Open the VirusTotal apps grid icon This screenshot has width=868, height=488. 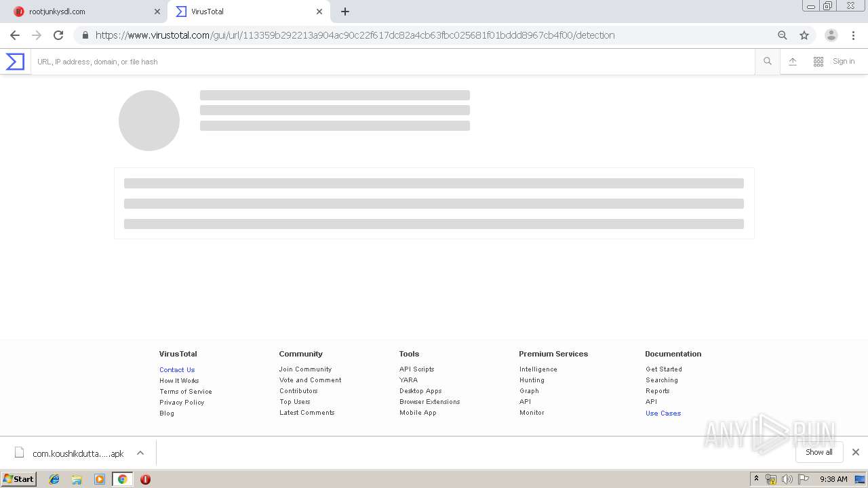818,62
